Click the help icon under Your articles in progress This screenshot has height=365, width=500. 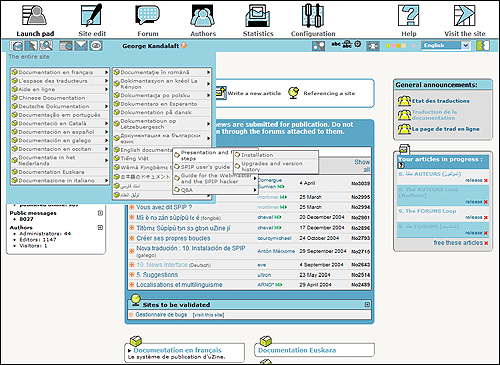click(x=401, y=165)
